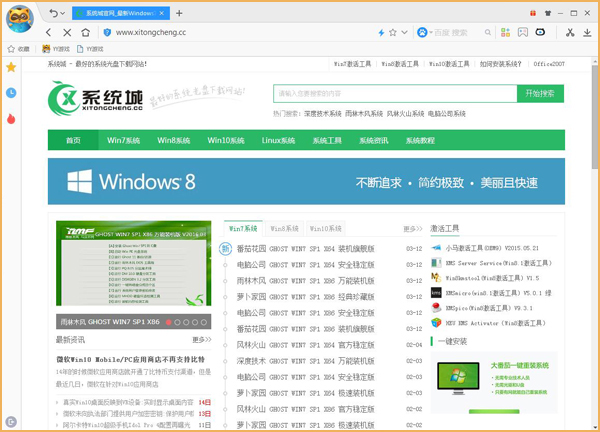Click the lightning speed mode icon

click(x=381, y=33)
